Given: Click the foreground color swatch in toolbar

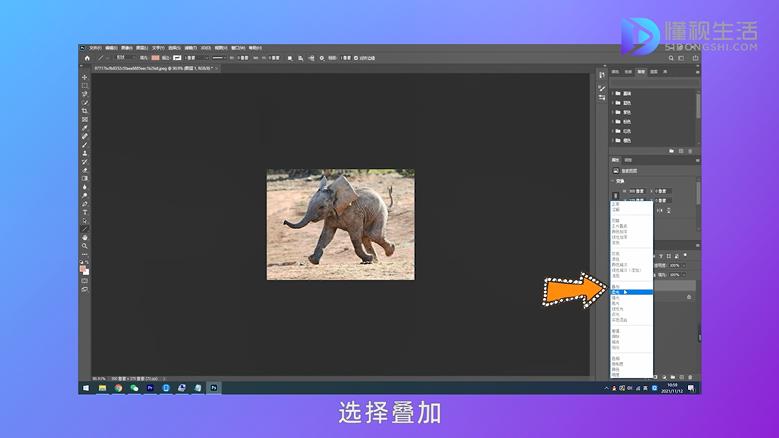Looking at the screenshot, I should [83, 269].
